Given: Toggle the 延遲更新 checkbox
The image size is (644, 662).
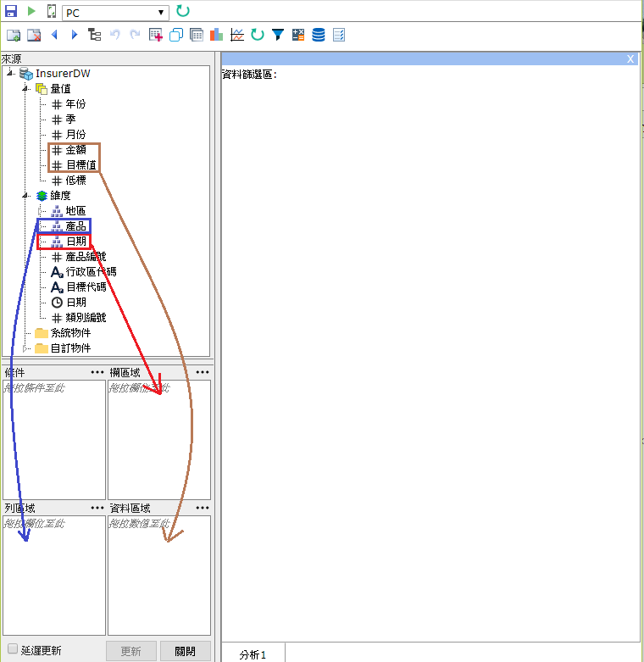Looking at the screenshot, I should [x=13, y=649].
